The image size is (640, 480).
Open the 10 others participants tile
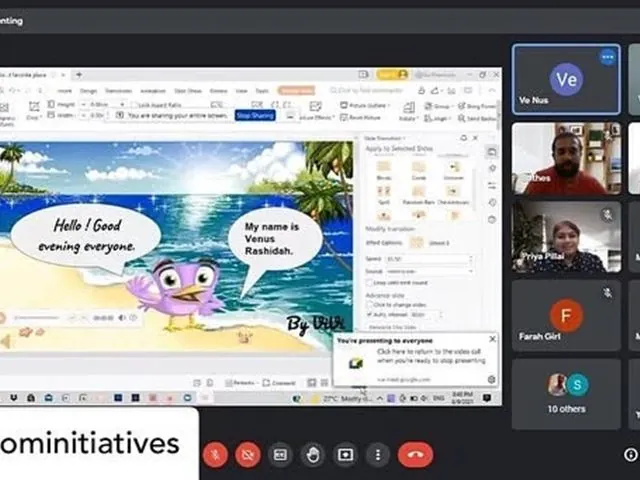[566, 394]
